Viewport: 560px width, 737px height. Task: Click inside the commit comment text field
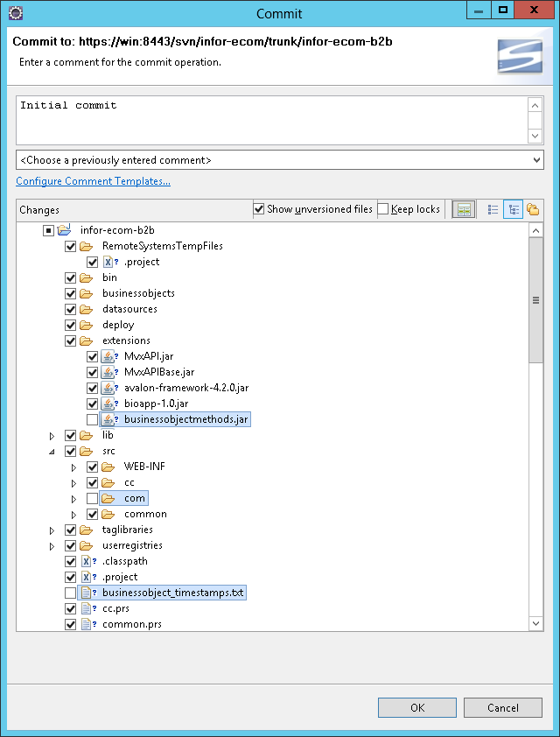[271, 120]
